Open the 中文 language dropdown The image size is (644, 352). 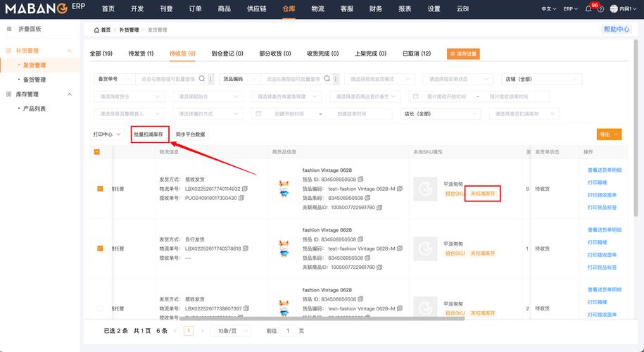coord(549,8)
